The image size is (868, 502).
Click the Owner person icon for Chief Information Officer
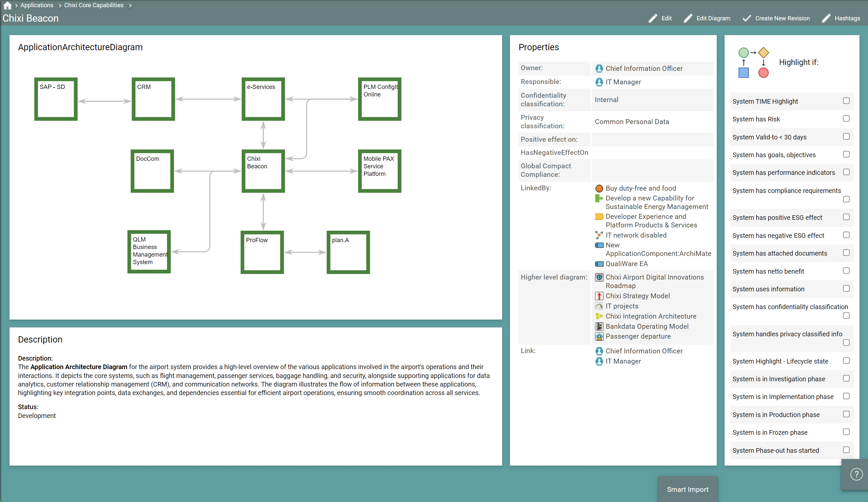coord(599,69)
